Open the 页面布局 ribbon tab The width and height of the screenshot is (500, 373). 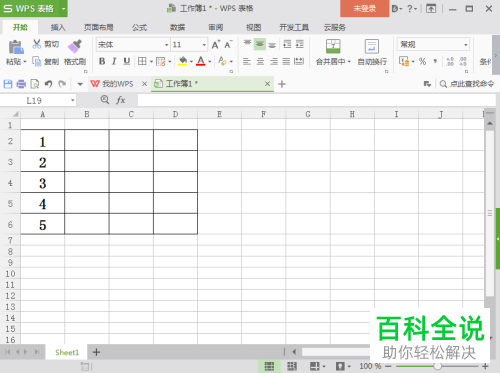pos(99,27)
